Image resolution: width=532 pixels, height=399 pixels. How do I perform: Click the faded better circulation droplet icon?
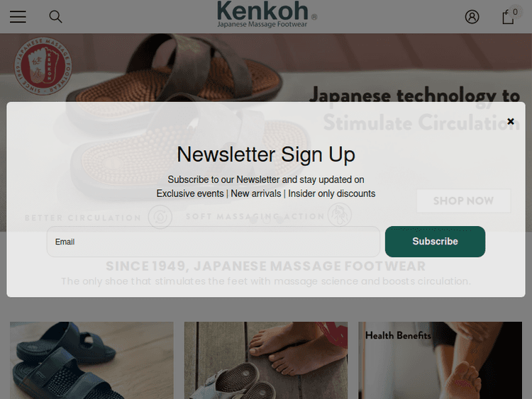[160, 217]
